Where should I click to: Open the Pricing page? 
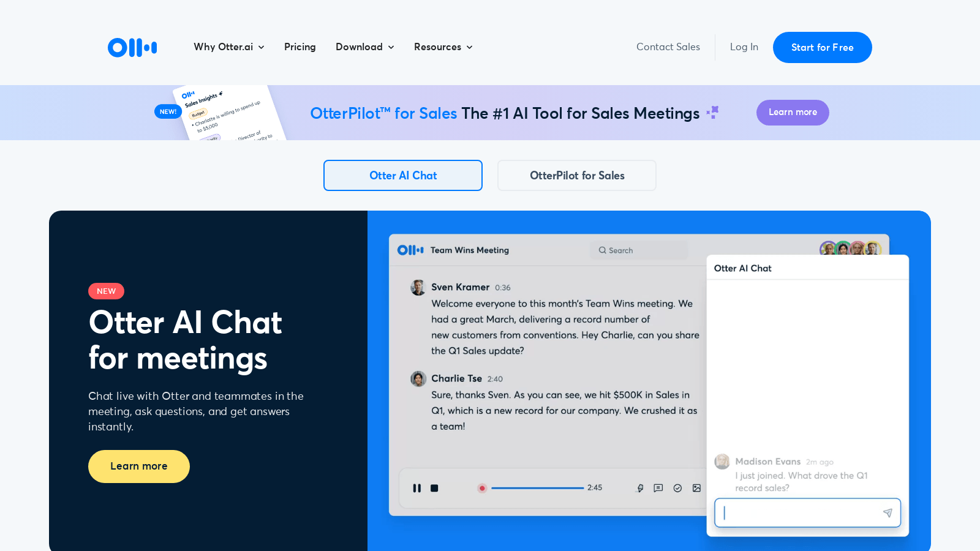click(300, 47)
